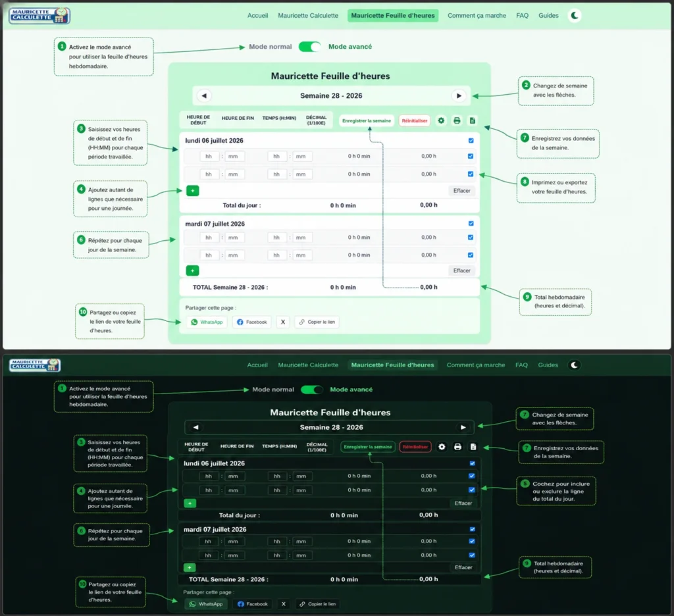674x616 pixels.
Task: Click the printer icon in the light toolbar
Action: click(x=457, y=121)
